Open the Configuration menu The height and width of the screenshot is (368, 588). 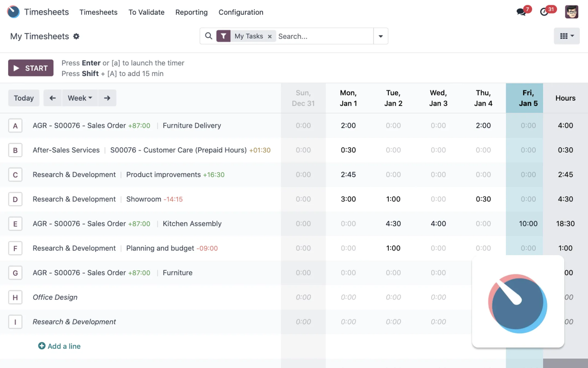(241, 12)
